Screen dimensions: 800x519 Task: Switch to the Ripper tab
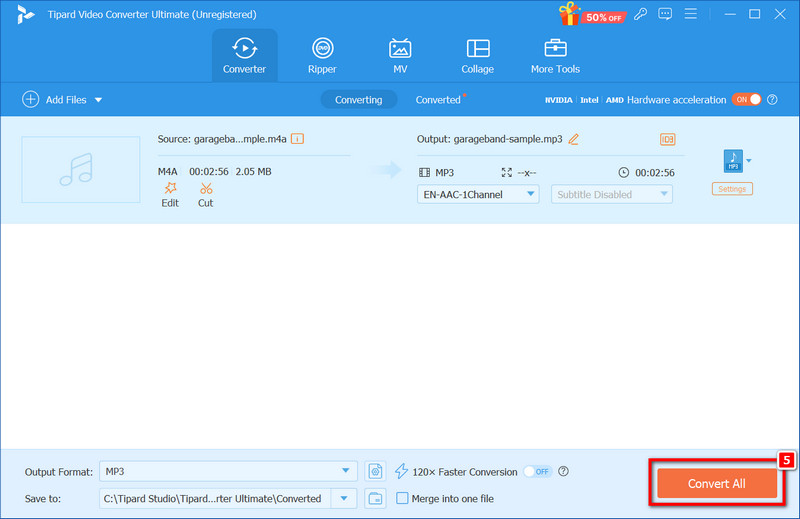click(322, 56)
